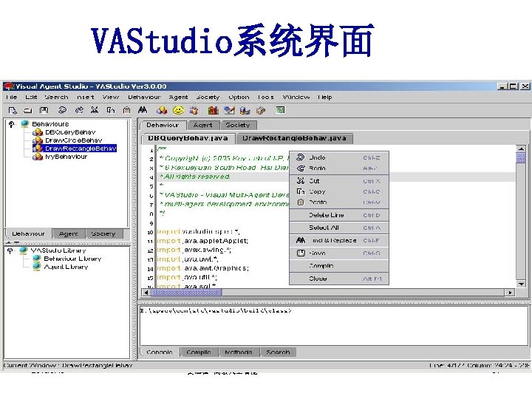532x399 pixels.
Task: Open the DBQueryBehav.java file tab
Action: 188,138
